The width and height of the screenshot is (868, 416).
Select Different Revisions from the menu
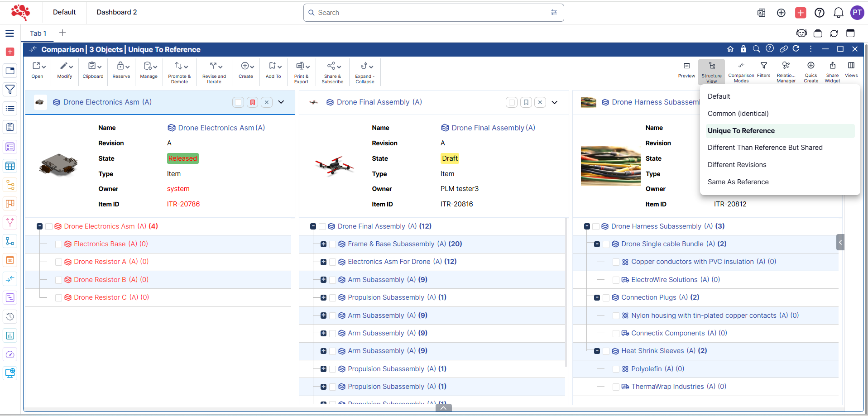point(737,165)
